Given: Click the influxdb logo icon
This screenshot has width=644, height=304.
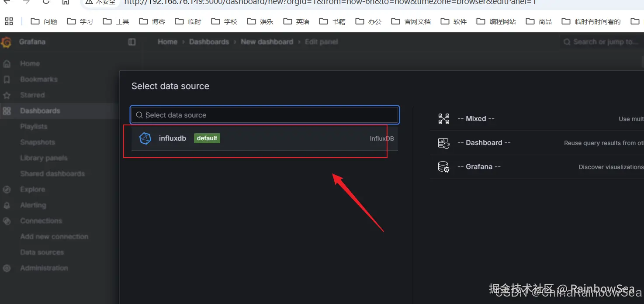Looking at the screenshot, I should [145, 138].
